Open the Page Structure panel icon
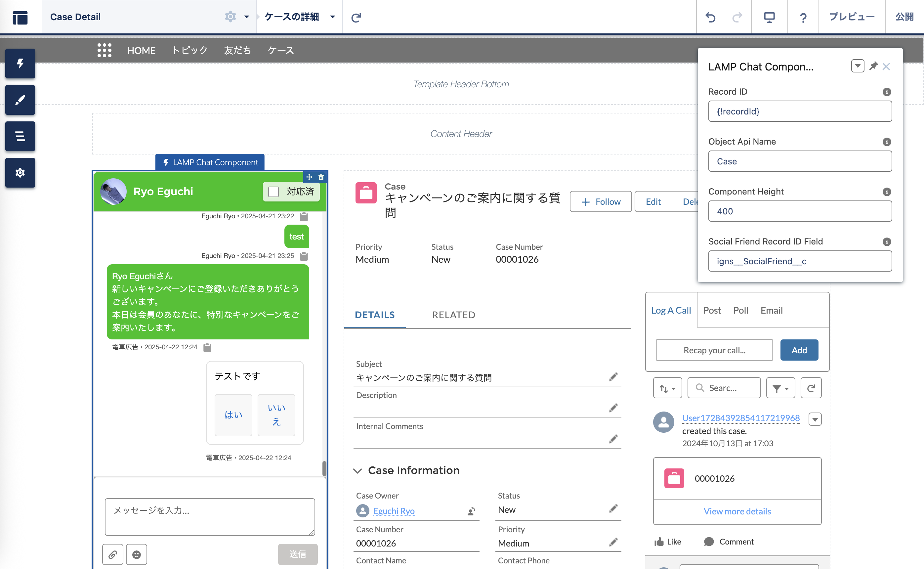Image resolution: width=924 pixels, height=569 pixels. (x=20, y=136)
